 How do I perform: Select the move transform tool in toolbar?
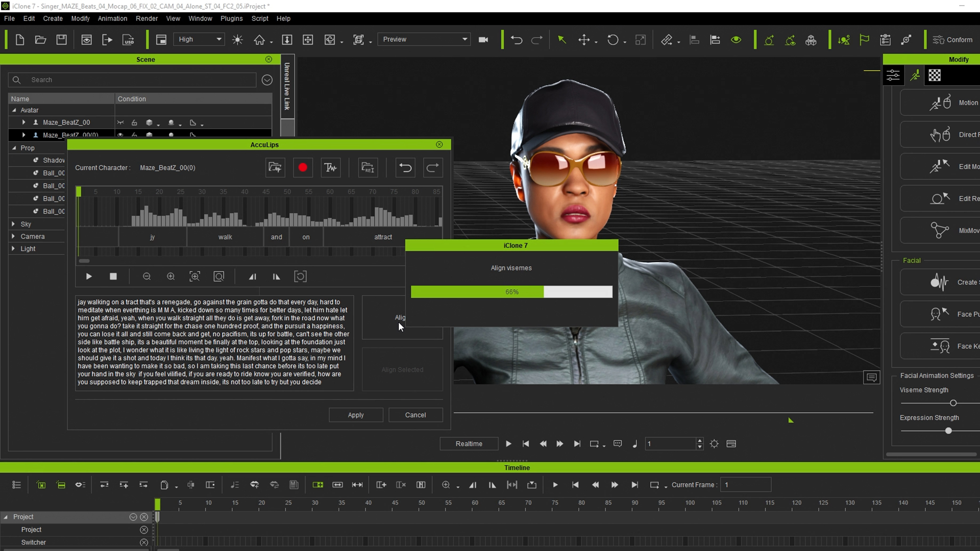click(x=583, y=40)
